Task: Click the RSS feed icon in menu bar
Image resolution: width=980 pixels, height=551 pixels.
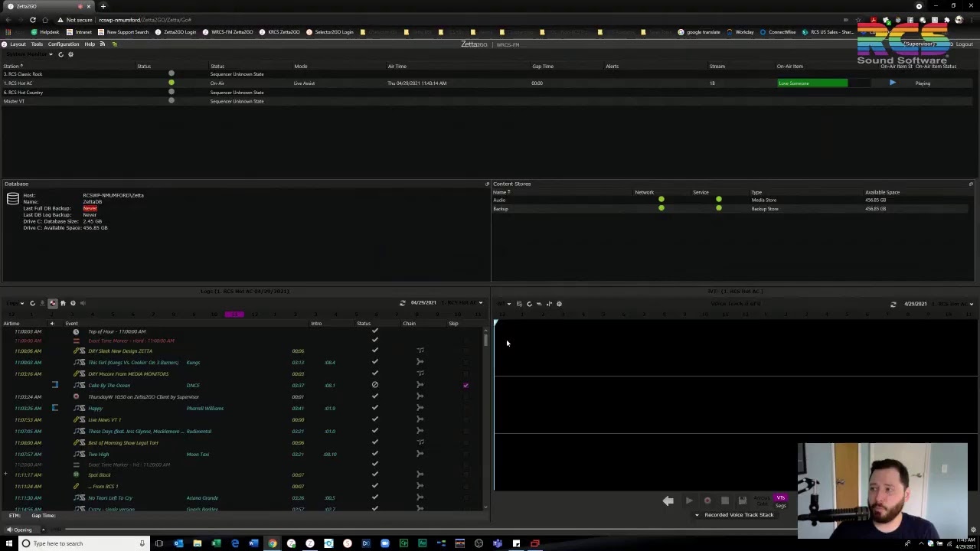Action: pos(102,44)
